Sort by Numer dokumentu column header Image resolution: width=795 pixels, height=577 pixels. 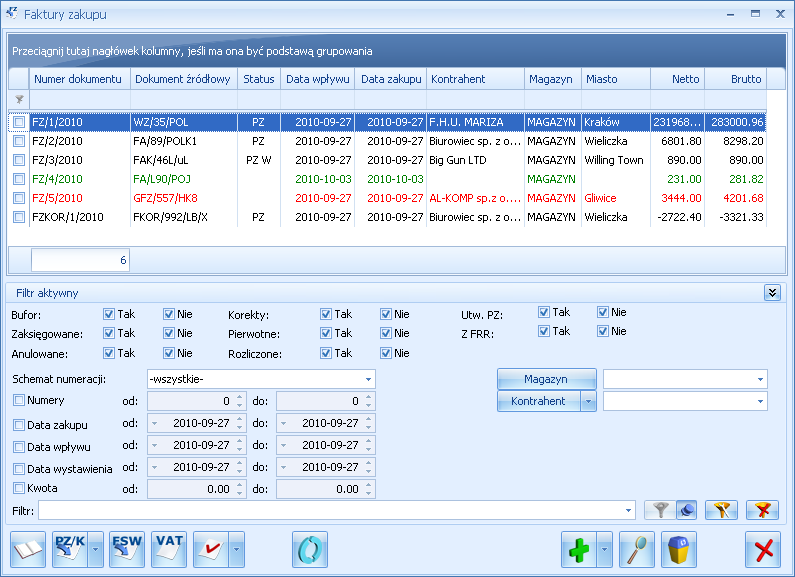point(80,79)
